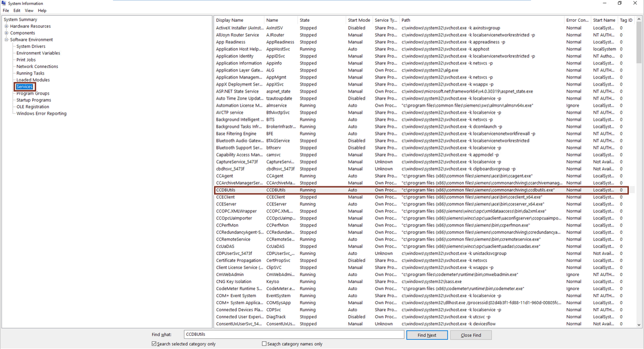Image resolution: width=644 pixels, height=349 pixels.
Task: Select the 'almservice' name cell
Action: (277, 106)
